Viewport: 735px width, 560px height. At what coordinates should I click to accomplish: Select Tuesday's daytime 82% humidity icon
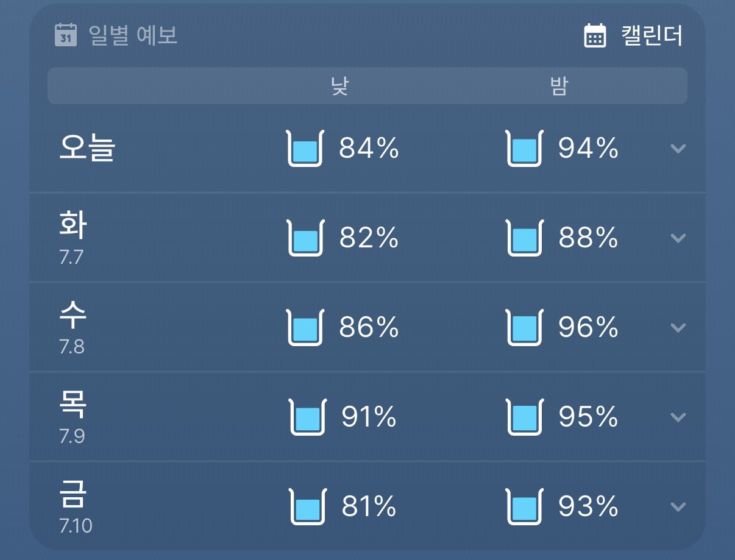click(305, 238)
